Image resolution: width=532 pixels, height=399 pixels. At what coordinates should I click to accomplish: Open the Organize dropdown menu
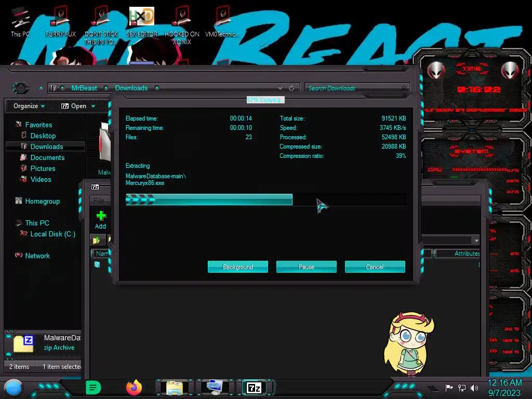point(29,106)
